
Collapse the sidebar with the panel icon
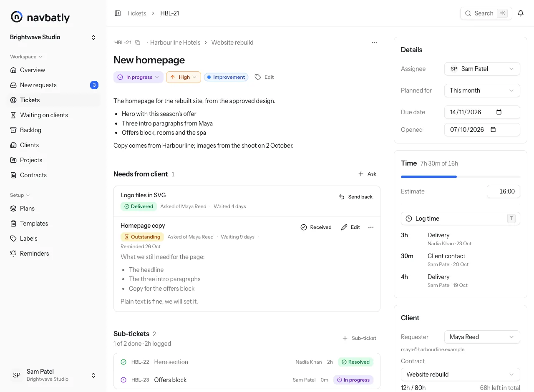(118, 13)
